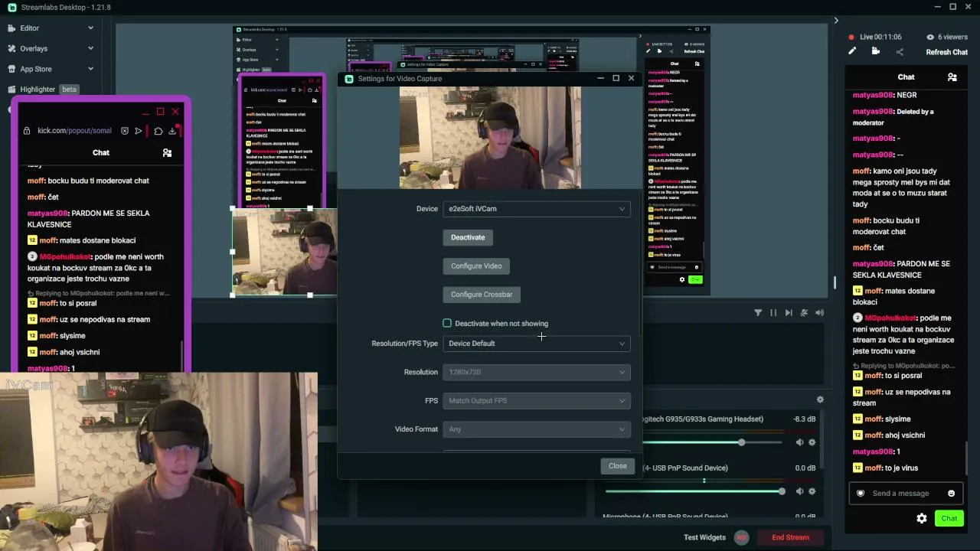Open the Video Format dropdown showing Any

pos(537,429)
